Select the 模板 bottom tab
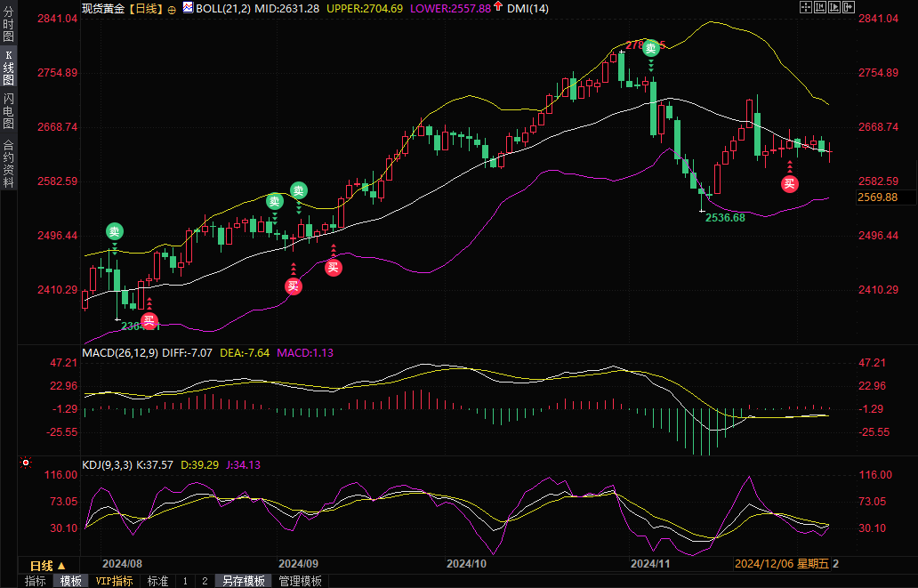Viewport: 918px width, 588px height. point(71,581)
